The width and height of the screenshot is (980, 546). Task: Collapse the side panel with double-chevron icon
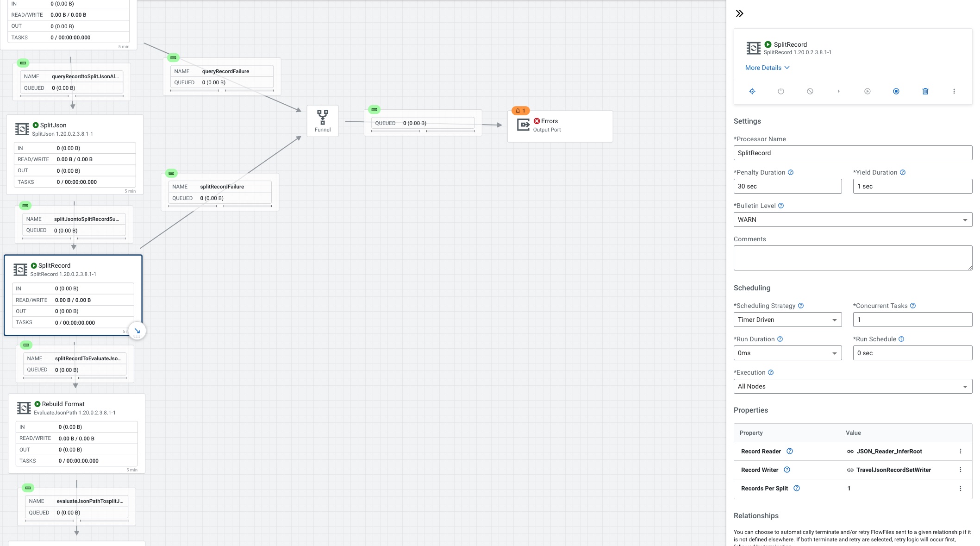pos(739,13)
